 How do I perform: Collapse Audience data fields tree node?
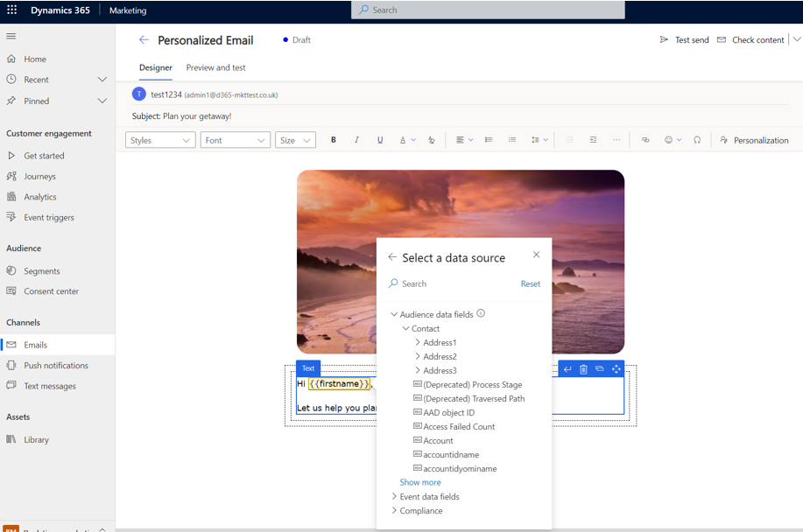coord(394,314)
